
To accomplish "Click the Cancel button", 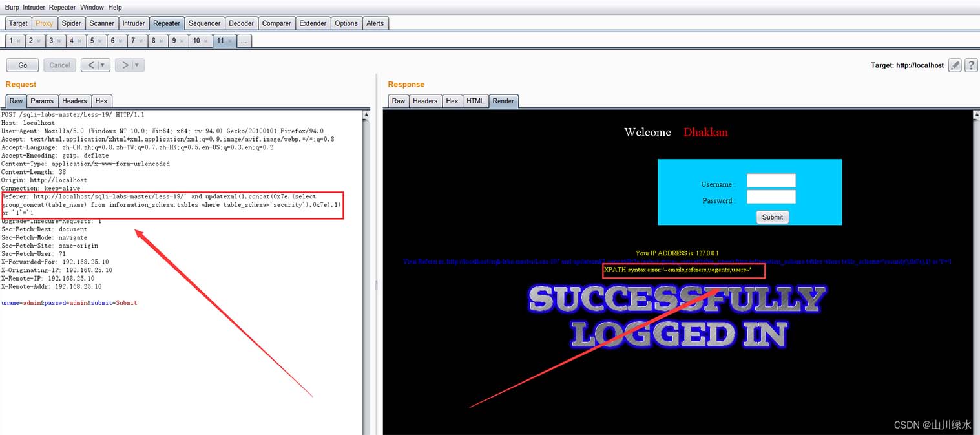I will (59, 65).
